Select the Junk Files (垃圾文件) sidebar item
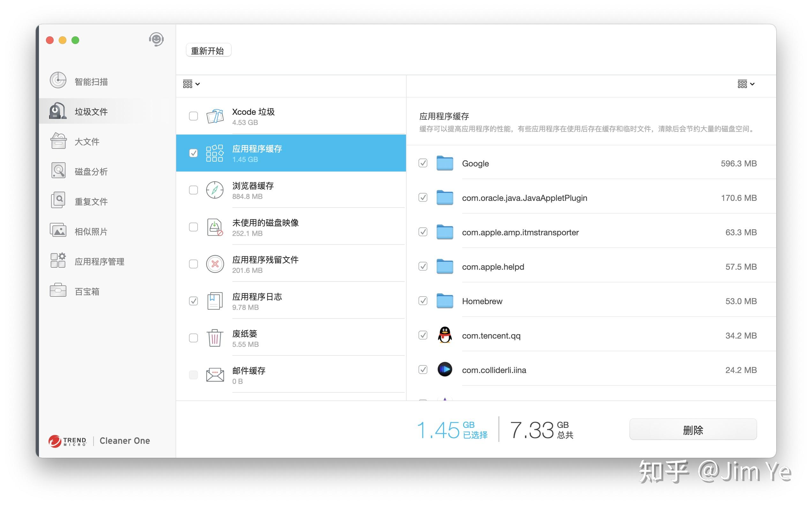This screenshot has height=505, width=812. pyautogui.click(x=91, y=112)
